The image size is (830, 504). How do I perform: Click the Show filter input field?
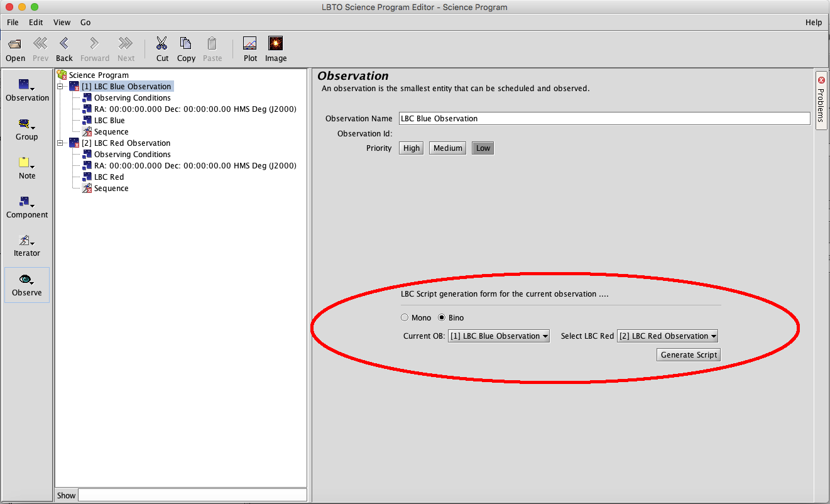(192, 495)
